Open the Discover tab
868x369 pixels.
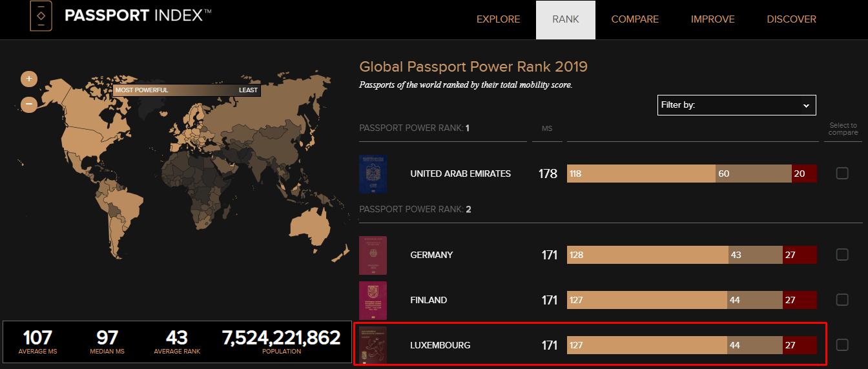tap(791, 19)
